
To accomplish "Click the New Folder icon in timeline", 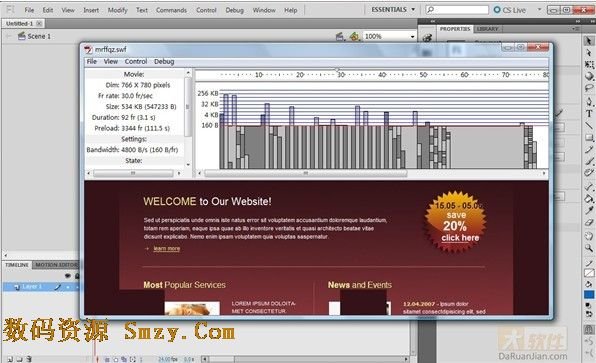I will click(x=19, y=358).
